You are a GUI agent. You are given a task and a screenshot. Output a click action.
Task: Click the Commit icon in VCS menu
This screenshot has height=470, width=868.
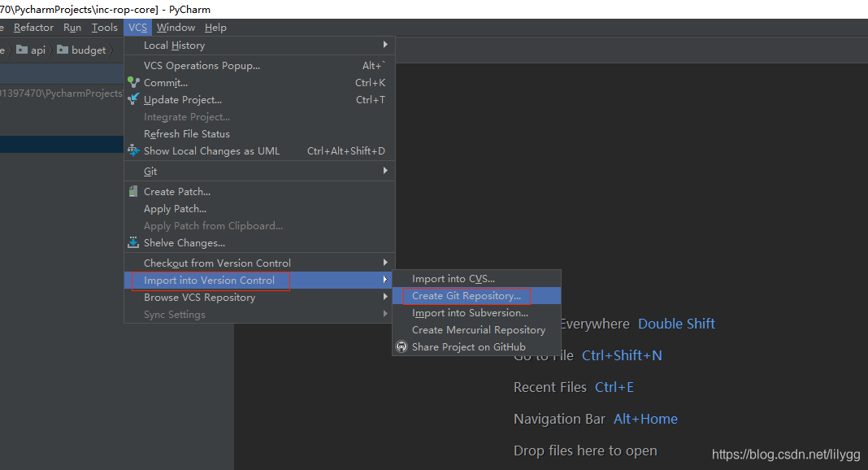[133, 82]
